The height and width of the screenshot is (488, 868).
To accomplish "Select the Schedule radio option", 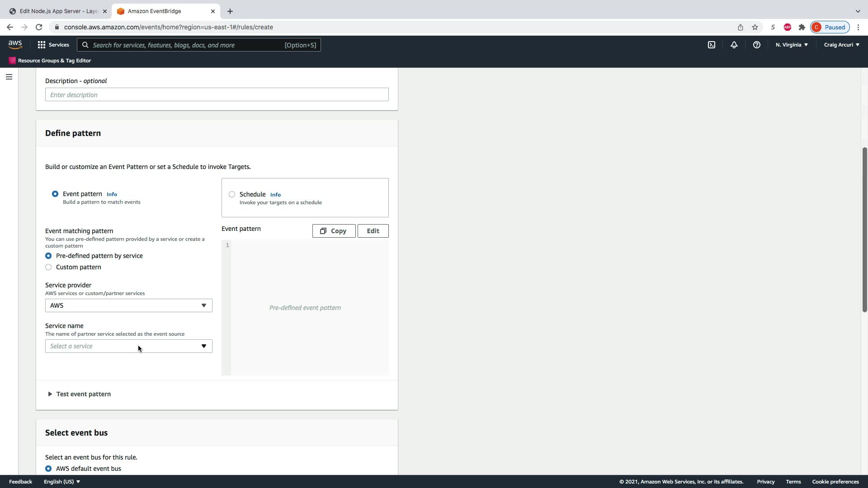I will tap(232, 194).
